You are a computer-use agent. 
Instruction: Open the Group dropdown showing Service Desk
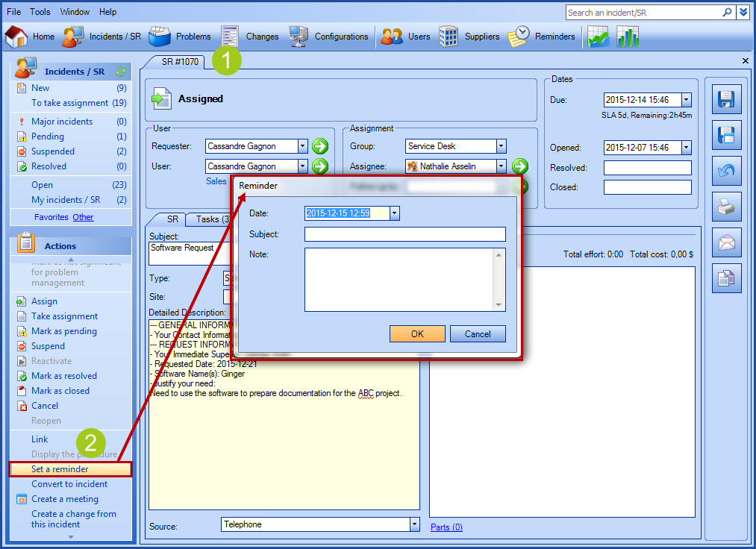coord(501,145)
